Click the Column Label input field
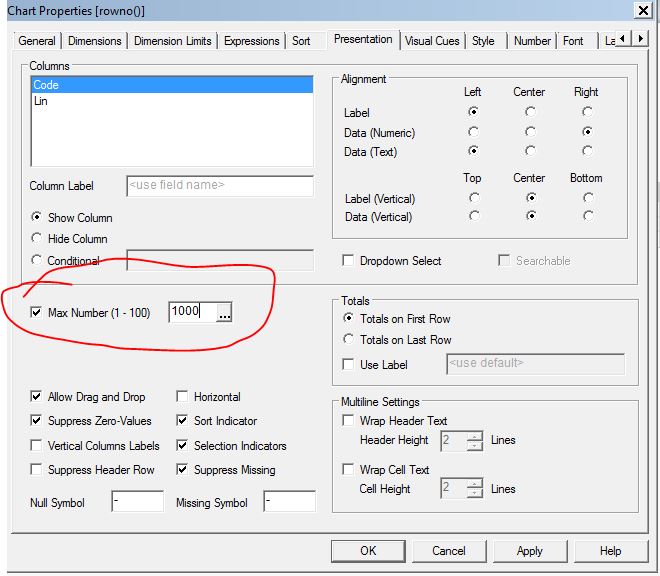This screenshot has height=576, width=660. click(220, 186)
